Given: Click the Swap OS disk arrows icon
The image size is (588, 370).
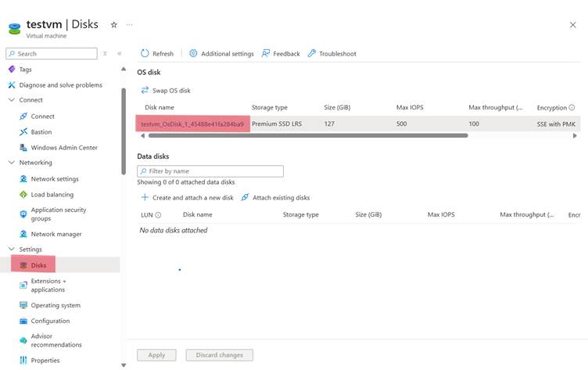Looking at the screenshot, I should [x=145, y=90].
